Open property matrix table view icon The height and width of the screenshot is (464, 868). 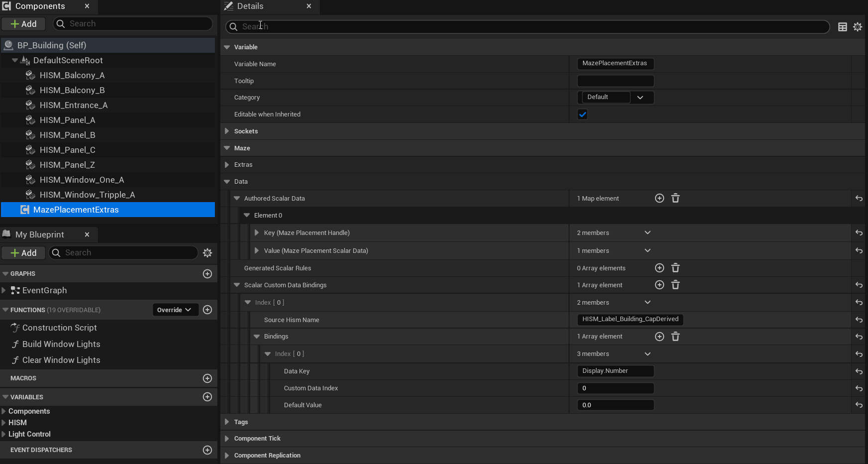coord(843,27)
